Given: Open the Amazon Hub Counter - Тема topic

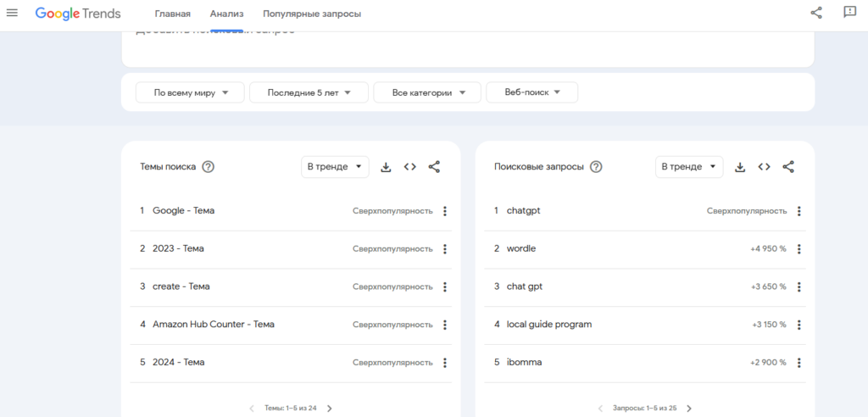Looking at the screenshot, I should tap(214, 325).
